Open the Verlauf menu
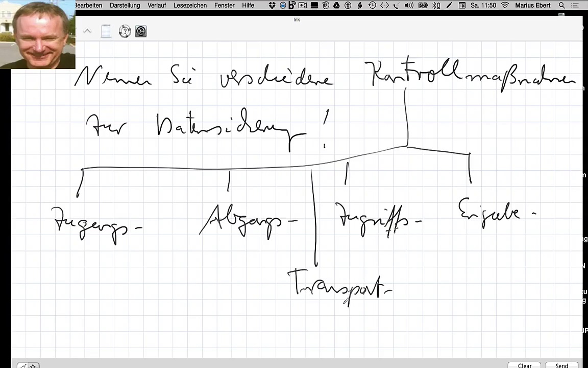Viewport: 588px width, 368px height. pos(157,5)
